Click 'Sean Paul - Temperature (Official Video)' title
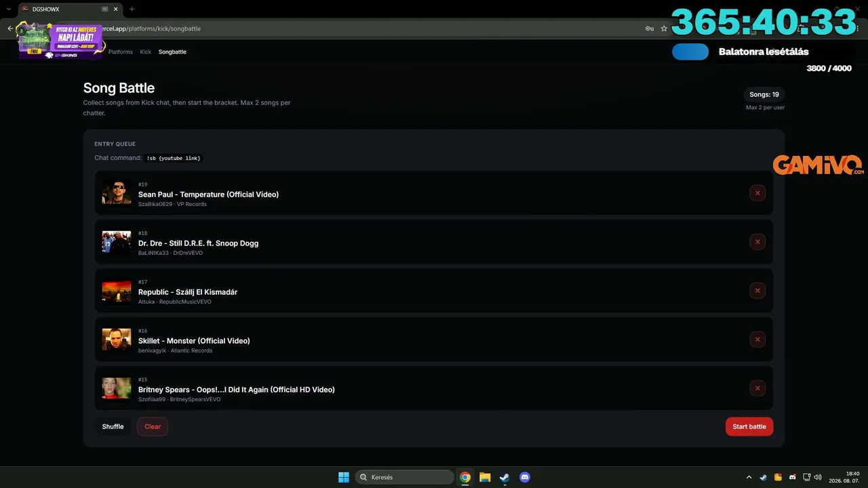Viewport: 868px width, 488px height. tap(208, 195)
